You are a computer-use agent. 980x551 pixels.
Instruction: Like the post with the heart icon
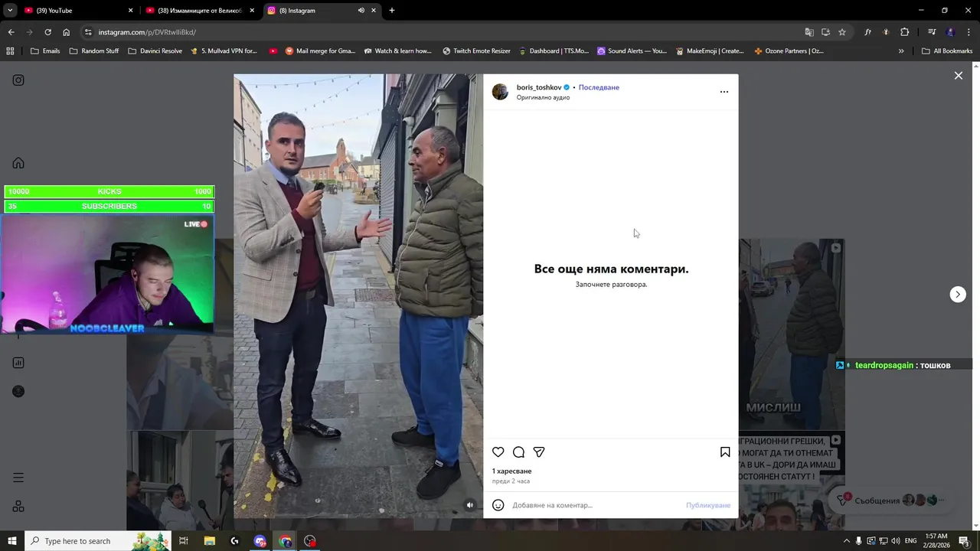pyautogui.click(x=498, y=452)
